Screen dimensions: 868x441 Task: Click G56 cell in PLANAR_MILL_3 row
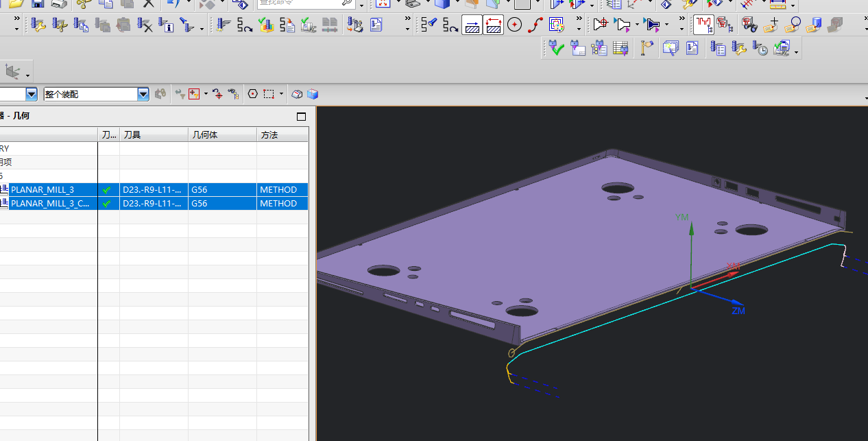222,189
